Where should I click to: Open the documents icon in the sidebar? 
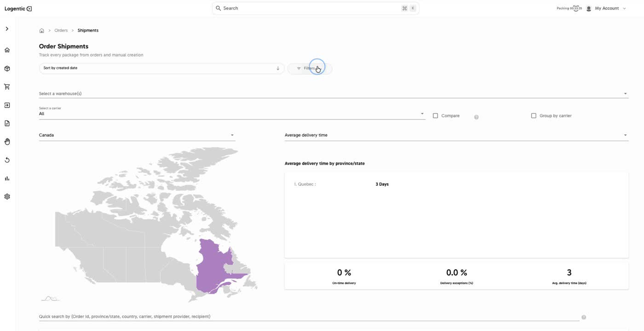(7, 123)
